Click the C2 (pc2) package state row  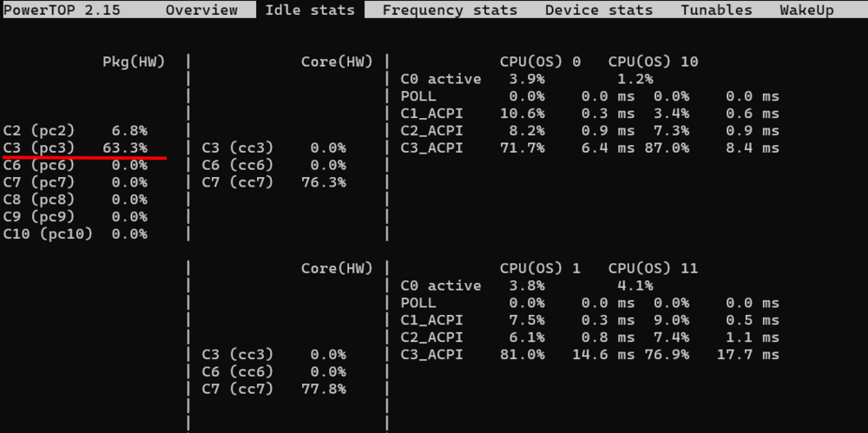coord(76,131)
